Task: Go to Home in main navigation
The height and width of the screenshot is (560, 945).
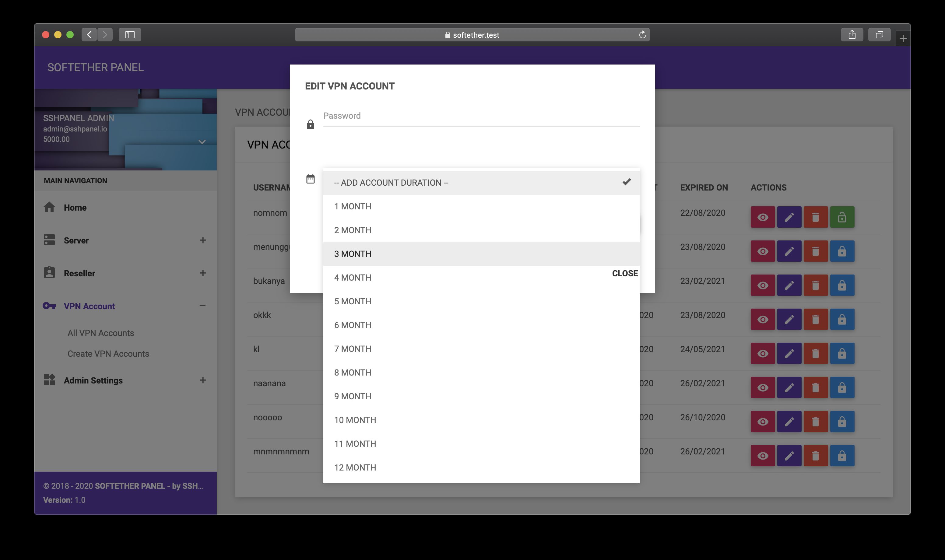Action: [x=75, y=208]
